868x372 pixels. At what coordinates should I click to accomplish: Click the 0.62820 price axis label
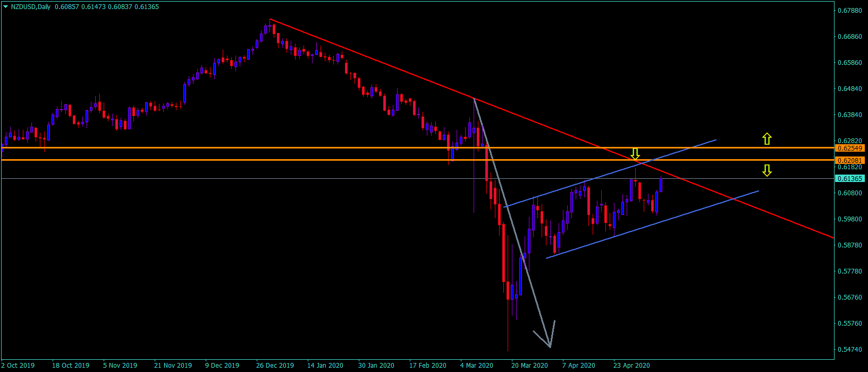click(x=849, y=141)
